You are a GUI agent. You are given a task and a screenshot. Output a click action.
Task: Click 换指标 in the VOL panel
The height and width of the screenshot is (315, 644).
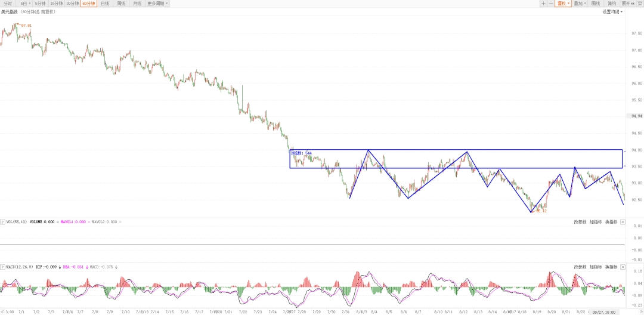pyautogui.click(x=611, y=222)
